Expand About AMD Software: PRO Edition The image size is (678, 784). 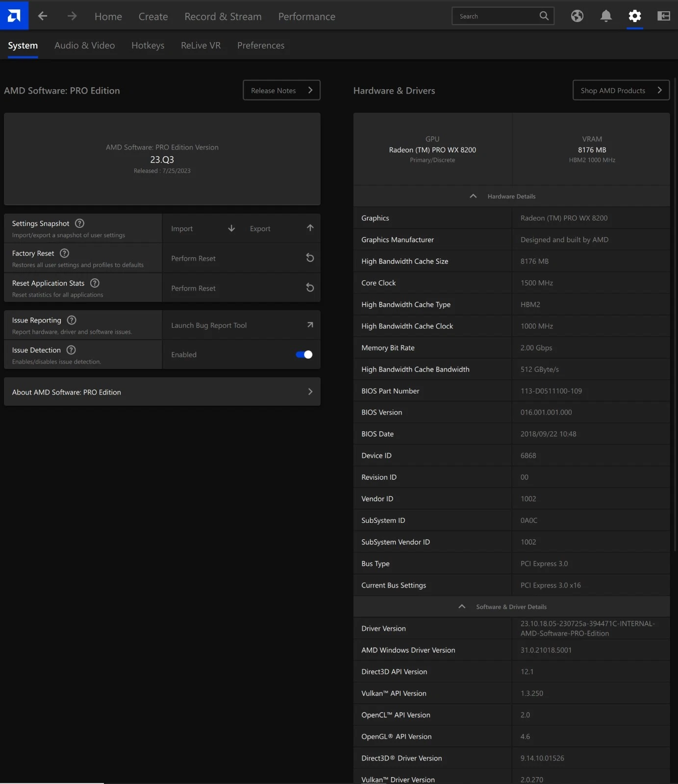pyautogui.click(x=162, y=392)
